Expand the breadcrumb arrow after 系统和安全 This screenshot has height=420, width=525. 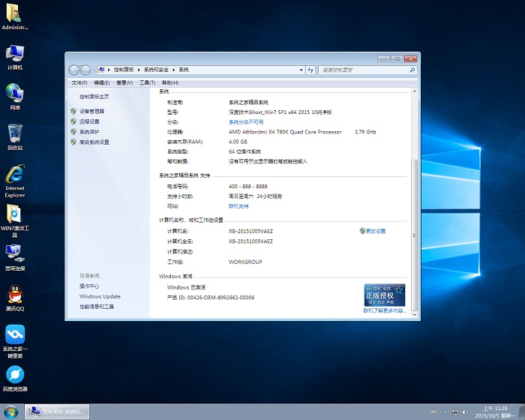point(174,70)
